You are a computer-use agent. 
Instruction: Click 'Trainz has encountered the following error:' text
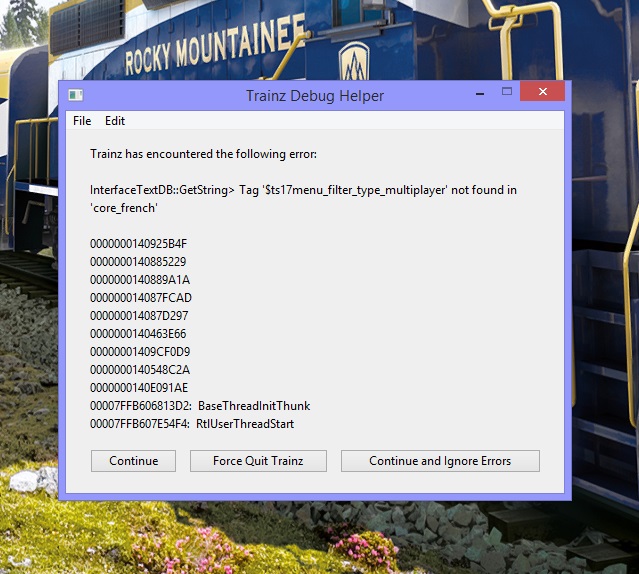(203, 154)
